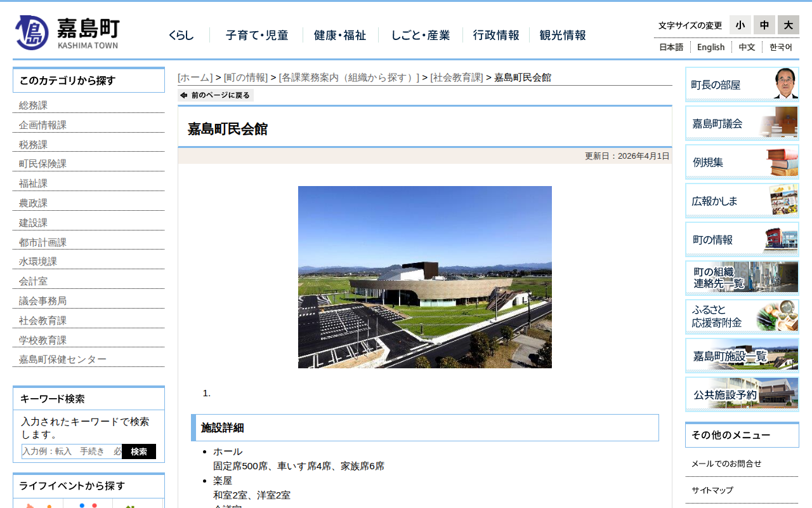Open the 行政情報 menu

coord(496,36)
